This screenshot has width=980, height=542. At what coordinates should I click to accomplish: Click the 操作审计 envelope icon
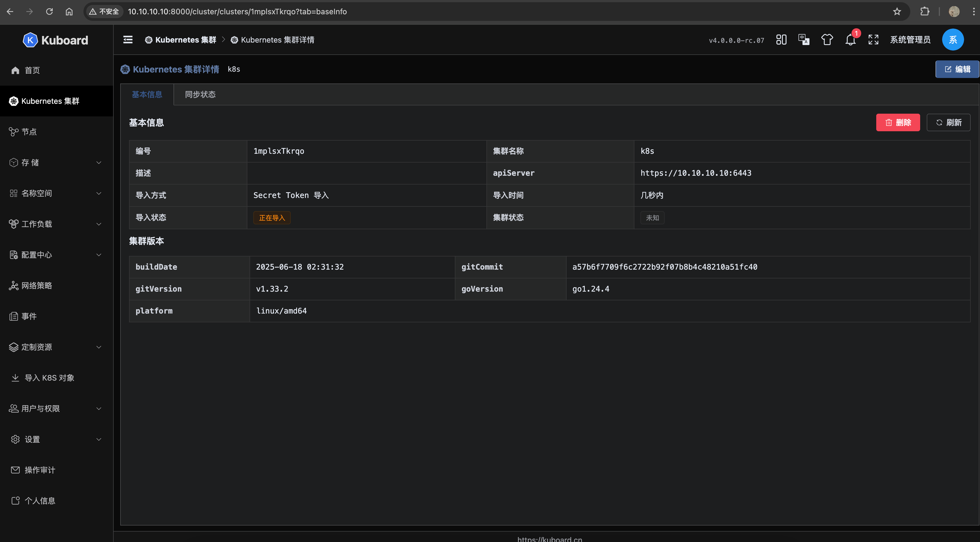click(15, 470)
